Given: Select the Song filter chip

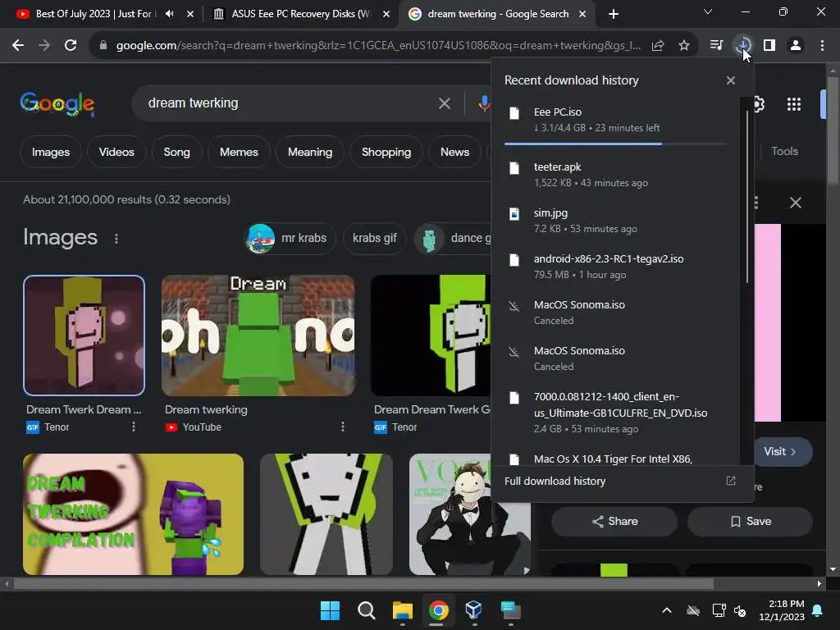Looking at the screenshot, I should coord(177,152).
